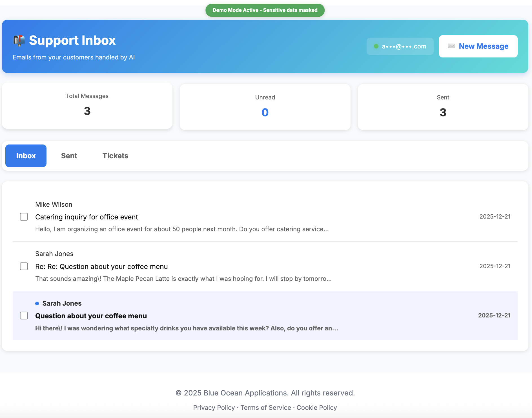Click the Unread counter card
Viewport: 532px width, 418px height.
coord(265,107)
